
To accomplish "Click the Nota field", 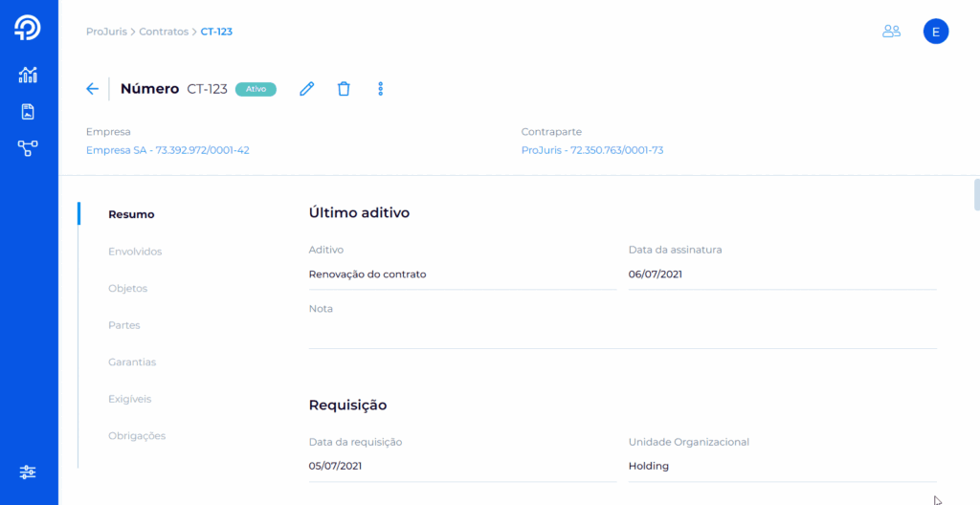I will click(622, 333).
